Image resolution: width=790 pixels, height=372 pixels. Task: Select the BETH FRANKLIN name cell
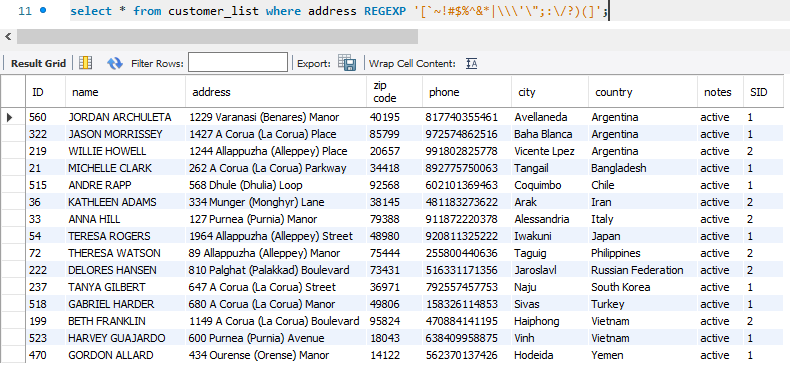[x=125, y=321]
